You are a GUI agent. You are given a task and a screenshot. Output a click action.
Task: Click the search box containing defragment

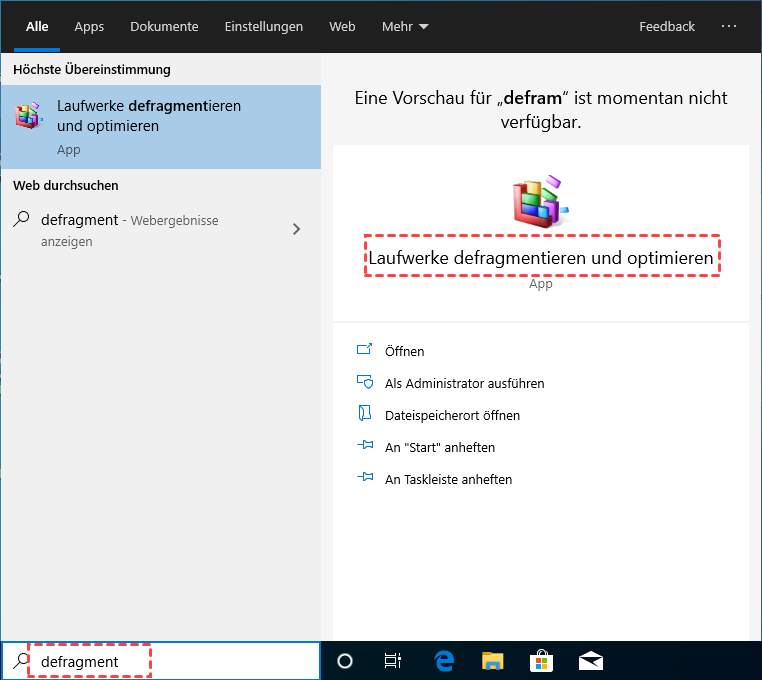tap(161, 661)
